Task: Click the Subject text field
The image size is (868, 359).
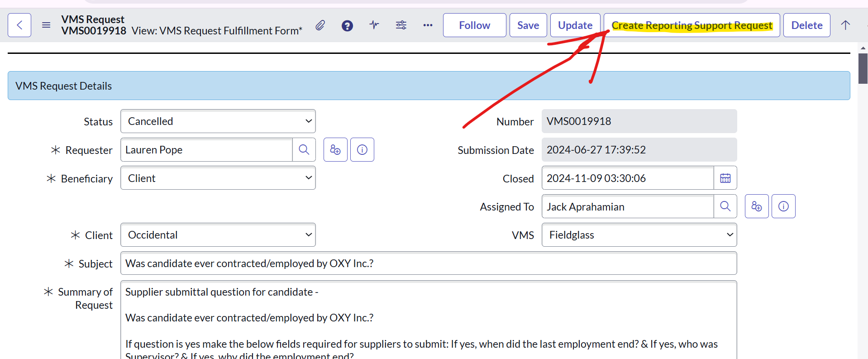Action: [x=429, y=263]
